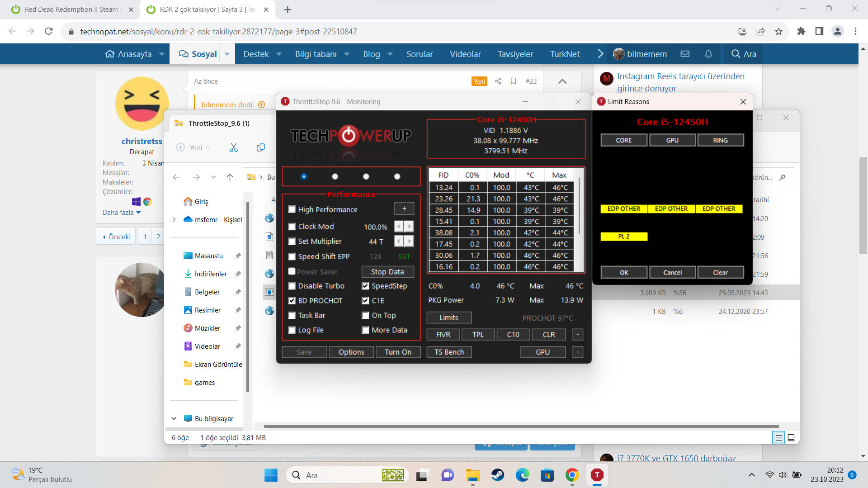Collapse the Bu bilgisayar tree node
Screen dimensions: 868x488
pyautogui.click(x=174, y=418)
